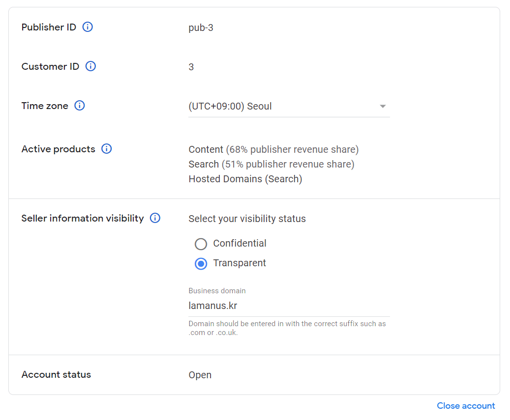510x420 pixels.
Task: Click the info icon beside Publisher ID
Action: (x=88, y=27)
